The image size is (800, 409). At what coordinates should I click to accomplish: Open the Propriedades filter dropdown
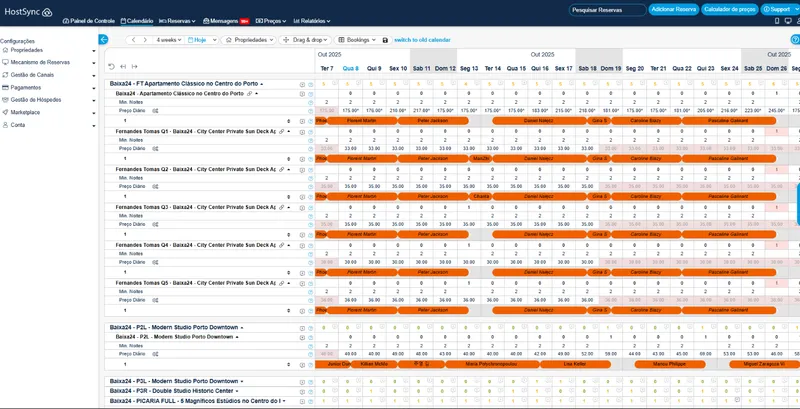(248, 40)
